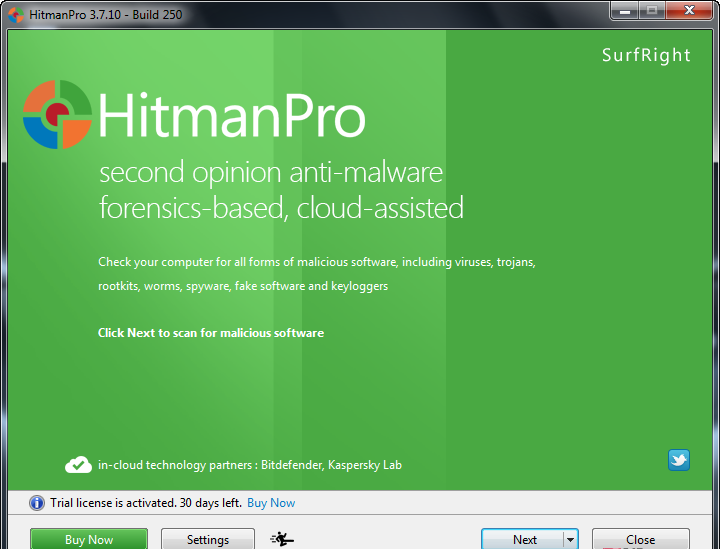Click the SurfRight brand logo
The image size is (720, 549).
[x=646, y=55]
